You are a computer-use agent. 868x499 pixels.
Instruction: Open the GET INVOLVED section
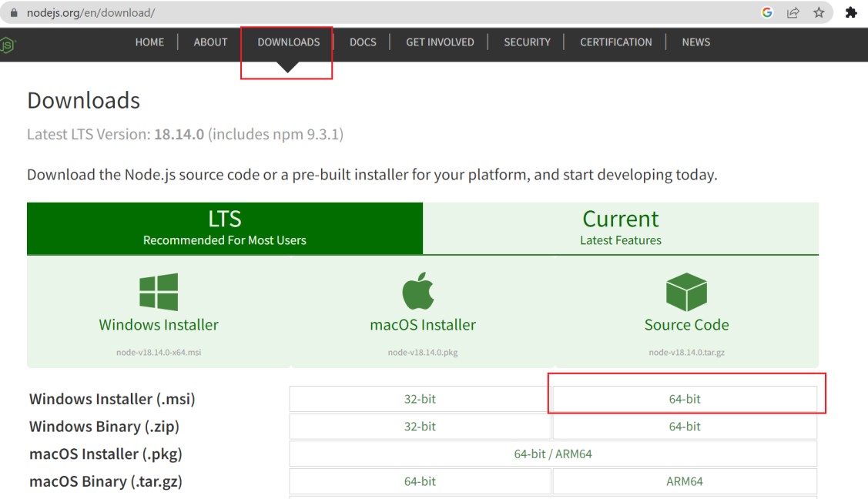tap(440, 42)
